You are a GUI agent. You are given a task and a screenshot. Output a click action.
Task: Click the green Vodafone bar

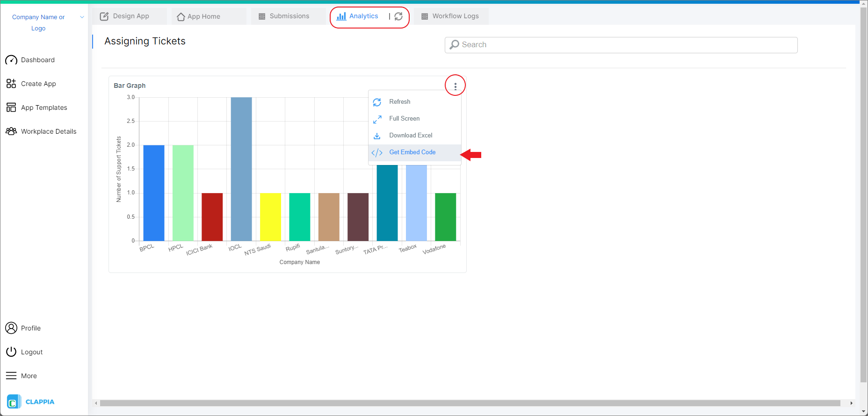(x=446, y=217)
